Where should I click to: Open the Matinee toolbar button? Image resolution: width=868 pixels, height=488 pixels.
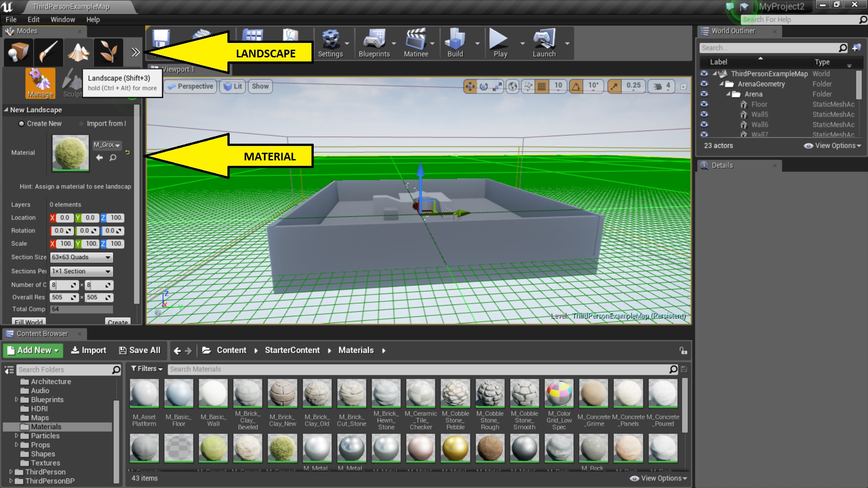(416, 43)
